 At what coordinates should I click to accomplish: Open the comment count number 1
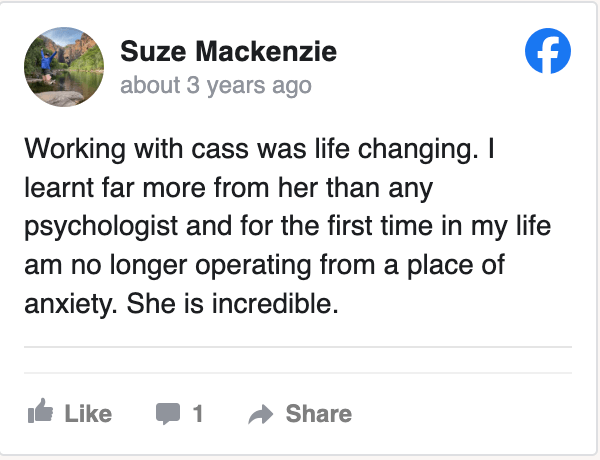click(198, 414)
